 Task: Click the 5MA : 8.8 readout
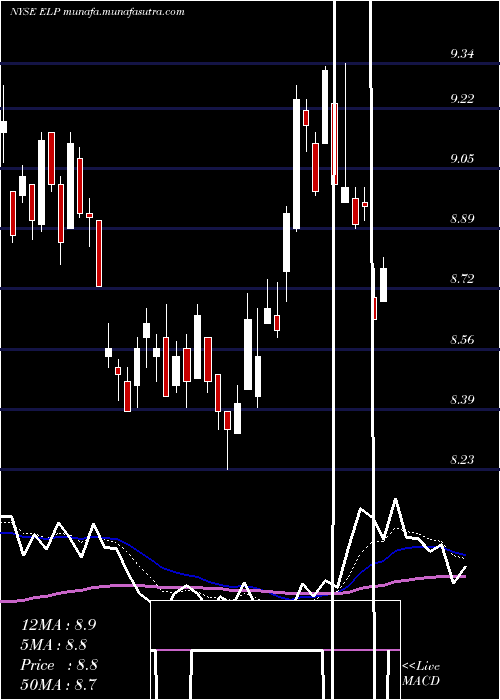[54, 645]
